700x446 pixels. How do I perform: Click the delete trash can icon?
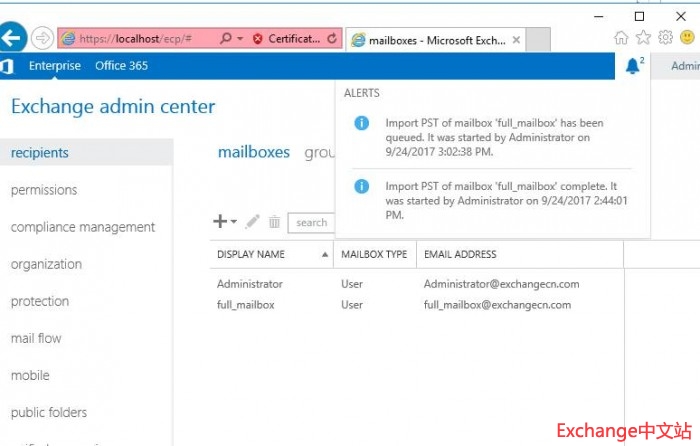pos(274,222)
